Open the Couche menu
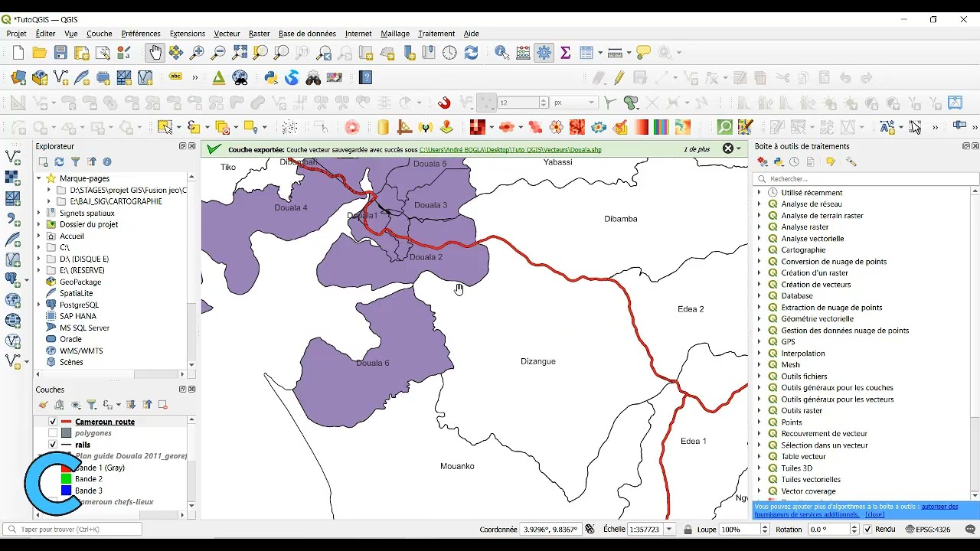This screenshot has width=980, height=551. [100, 34]
